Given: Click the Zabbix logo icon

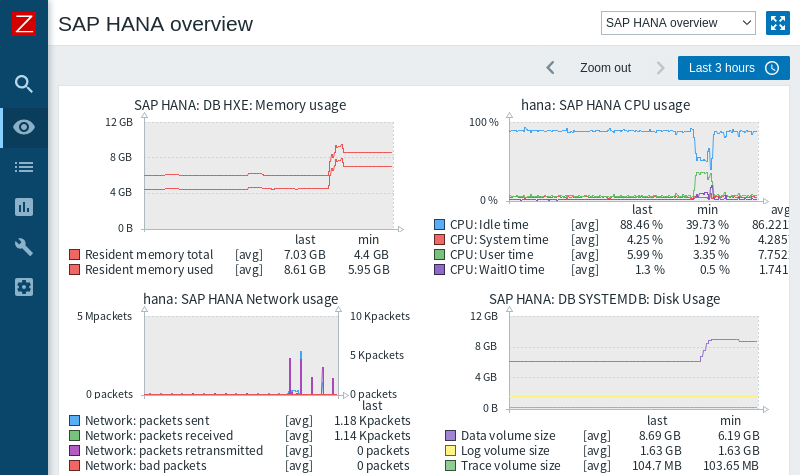Looking at the screenshot, I should pos(24,24).
